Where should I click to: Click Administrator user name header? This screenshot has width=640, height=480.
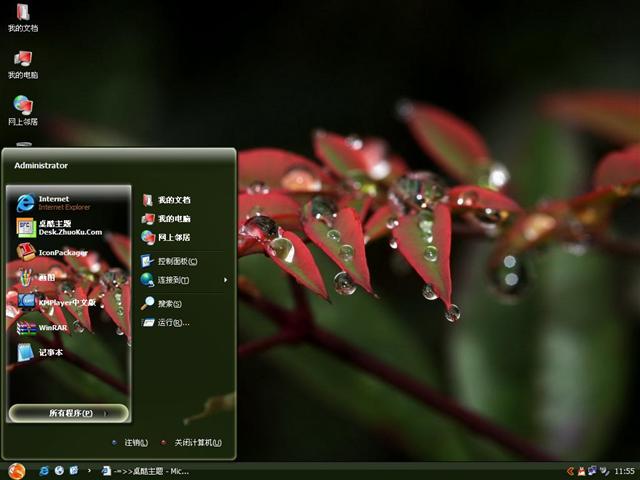pyautogui.click(x=41, y=165)
